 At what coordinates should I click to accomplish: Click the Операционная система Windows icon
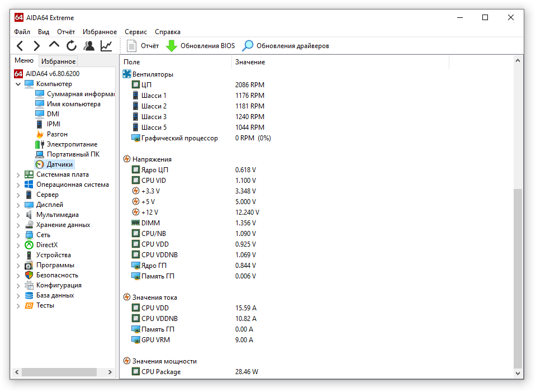[29, 185]
